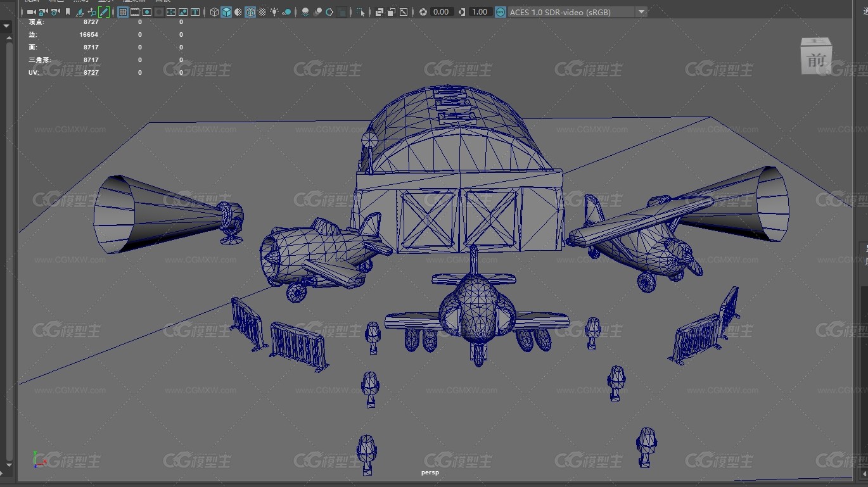Toggle Screen Space Ambient Occlusion icon
868x487 pixels.
click(x=305, y=12)
